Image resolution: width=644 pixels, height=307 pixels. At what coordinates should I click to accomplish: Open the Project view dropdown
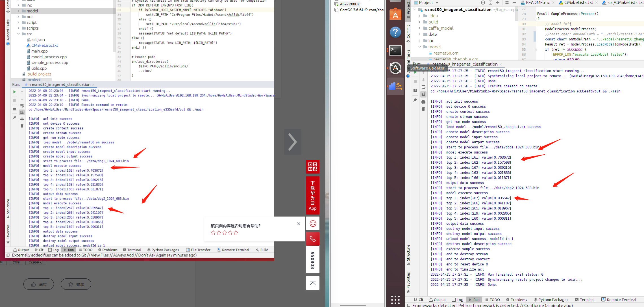(x=437, y=3)
